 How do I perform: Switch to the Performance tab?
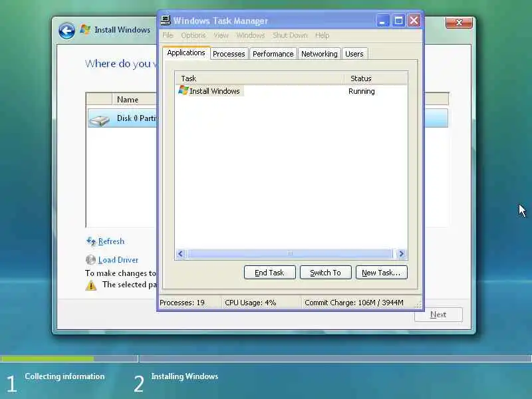click(x=273, y=54)
